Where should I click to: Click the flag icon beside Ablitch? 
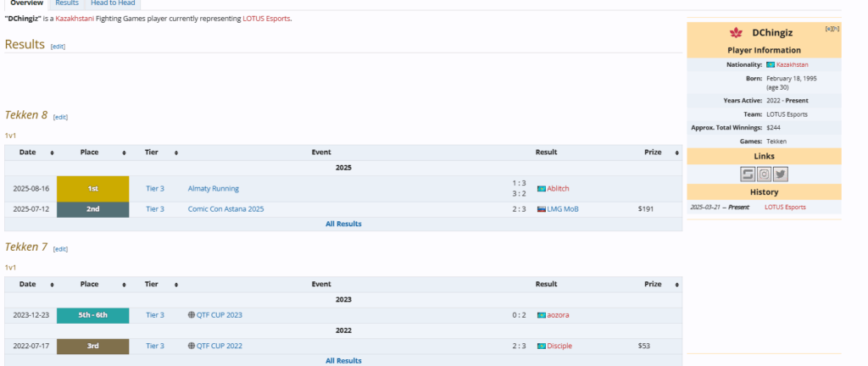(x=541, y=188)
